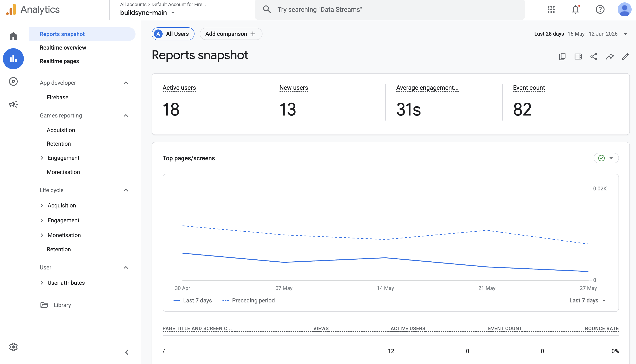Click the Share this report icon
Viewport: 636px width, 364px height.
594,57
